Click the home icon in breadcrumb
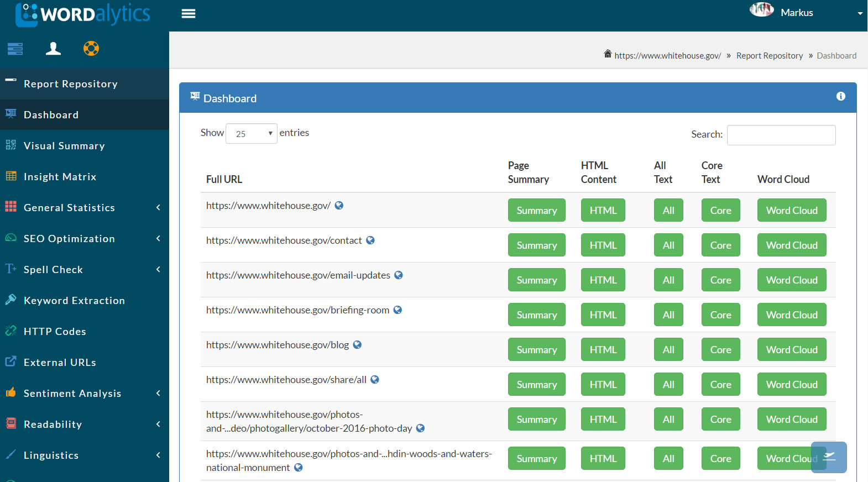This screenshot has height=482, width=868. pos(608,54)
